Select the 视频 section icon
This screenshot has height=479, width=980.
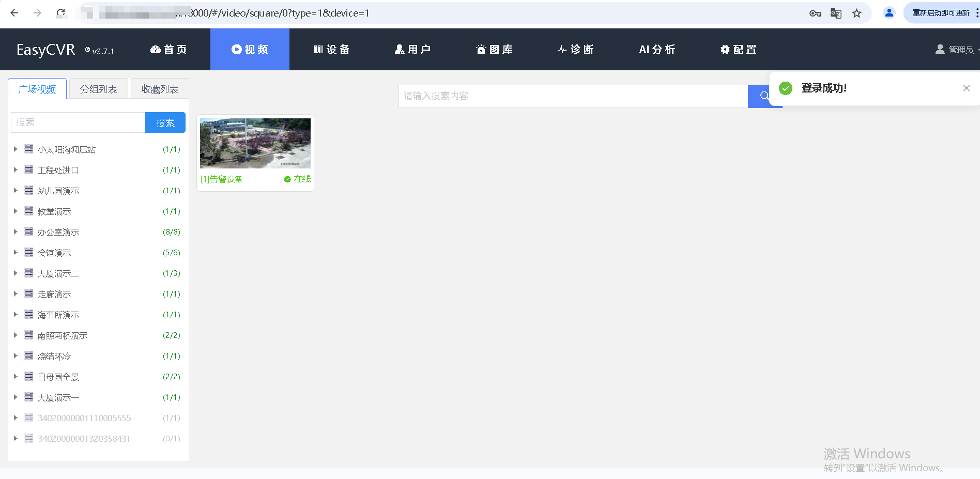[x=236, y=49]
